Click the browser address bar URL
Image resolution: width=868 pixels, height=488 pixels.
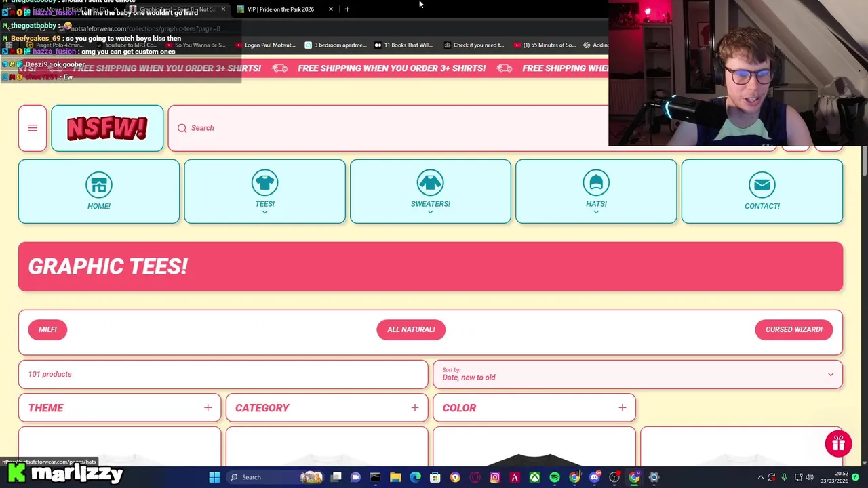tap(146, 28)
